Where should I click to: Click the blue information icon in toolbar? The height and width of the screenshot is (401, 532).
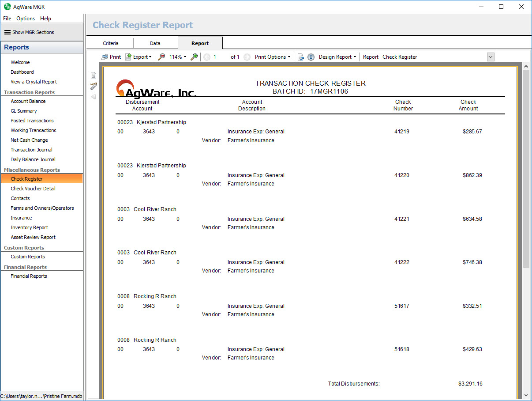coord(311,57)
